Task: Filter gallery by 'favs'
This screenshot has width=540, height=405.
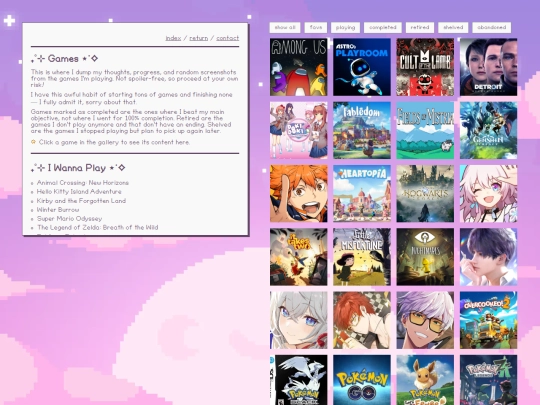Action: 316,27
